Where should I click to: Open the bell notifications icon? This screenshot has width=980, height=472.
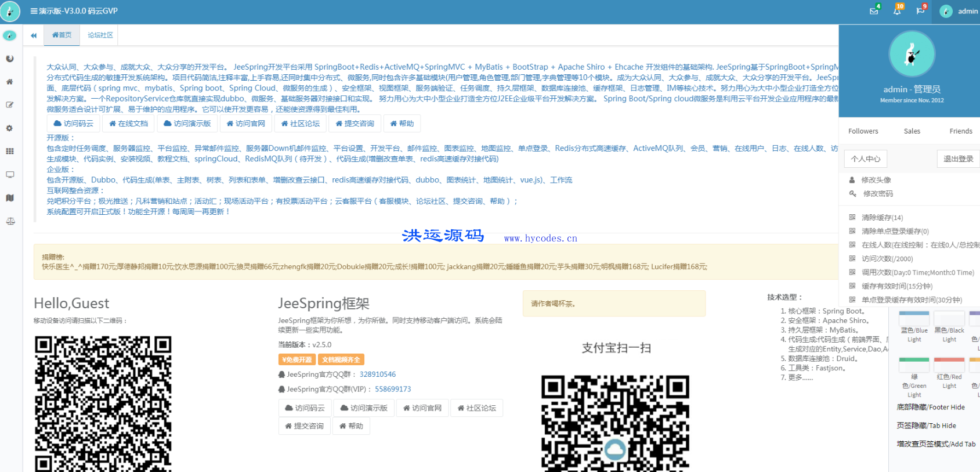coord(897,11)
